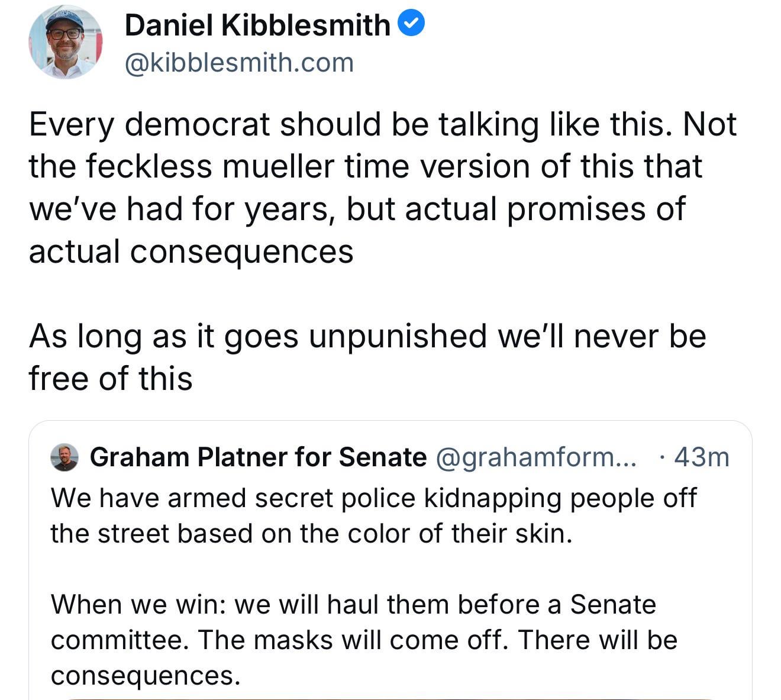The height and width of the screenshot is (700, 781).
Task: Click the word "feckless" in the post
Action: (149, 167)
